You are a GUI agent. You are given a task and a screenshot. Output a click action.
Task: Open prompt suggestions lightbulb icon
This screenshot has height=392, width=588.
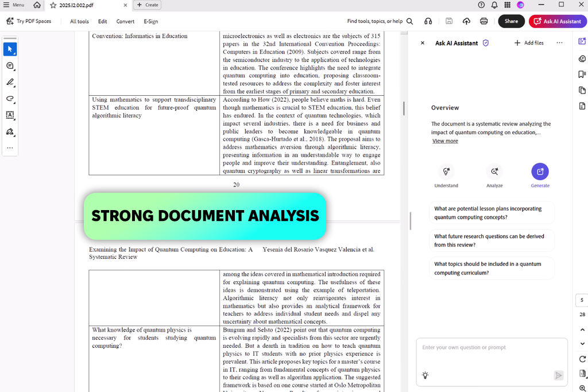tap(425, 375)
